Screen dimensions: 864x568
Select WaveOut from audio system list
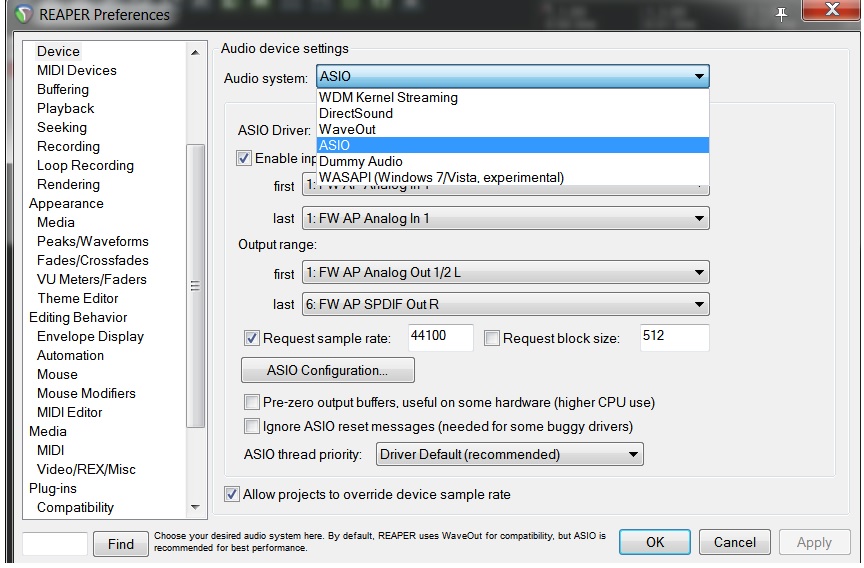[513, 129]
